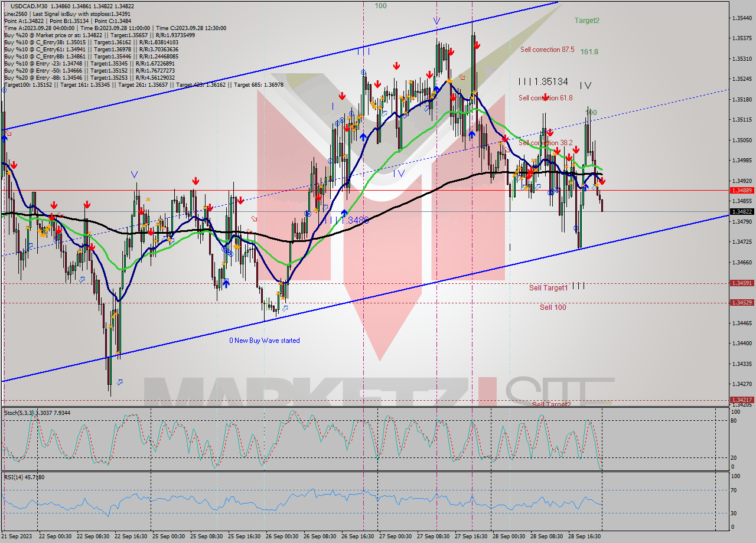756x543 pixels.
Task: Click the red 1.34591 price tag
Action: pyautogui.click(x=742, y=283)
